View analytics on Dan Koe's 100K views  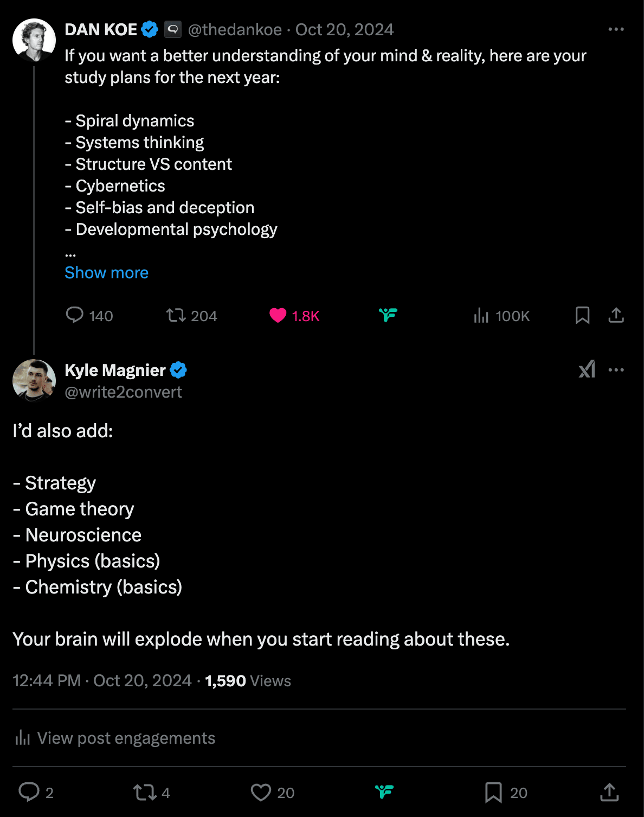[481, 315]
